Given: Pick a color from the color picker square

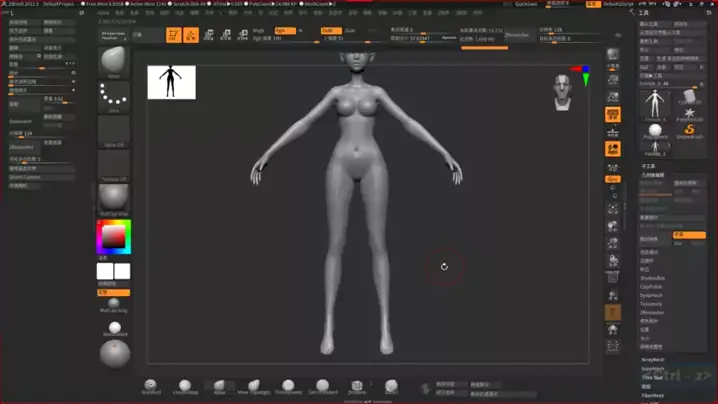Looking at the screenshot, I should pos(112,236).
